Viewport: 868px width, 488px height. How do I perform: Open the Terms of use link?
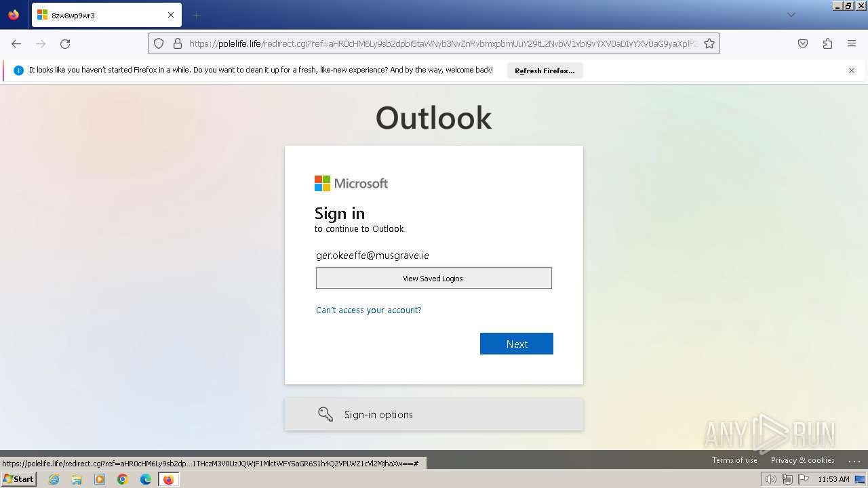point(734,460)
